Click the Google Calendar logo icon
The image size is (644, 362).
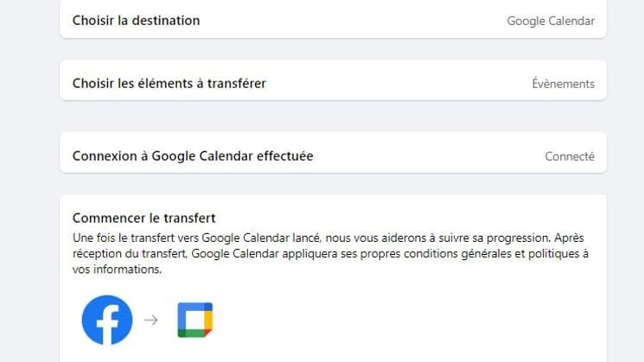pyautogui.click(x=195, y=321)
